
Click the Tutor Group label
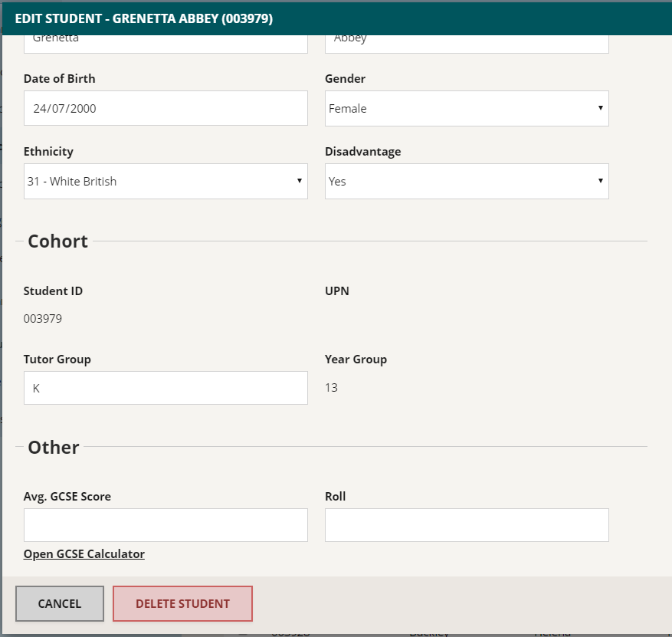pyautogui.click(x=57, y=360)
